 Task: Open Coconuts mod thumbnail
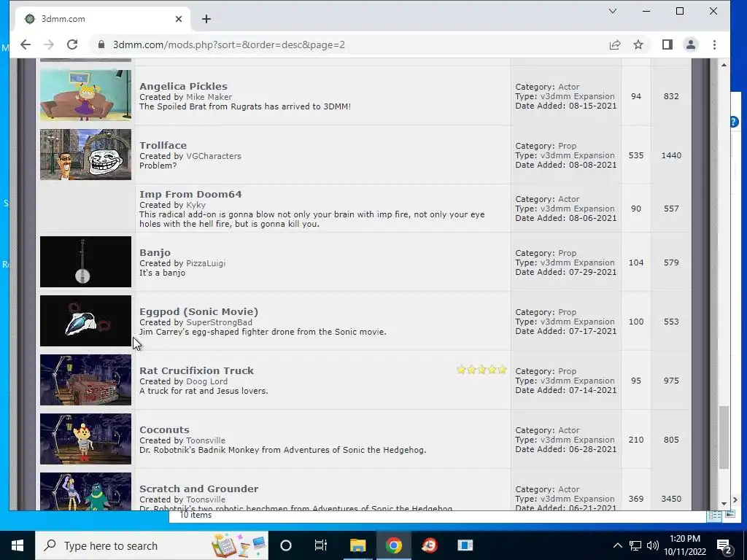tap(85, 438)
